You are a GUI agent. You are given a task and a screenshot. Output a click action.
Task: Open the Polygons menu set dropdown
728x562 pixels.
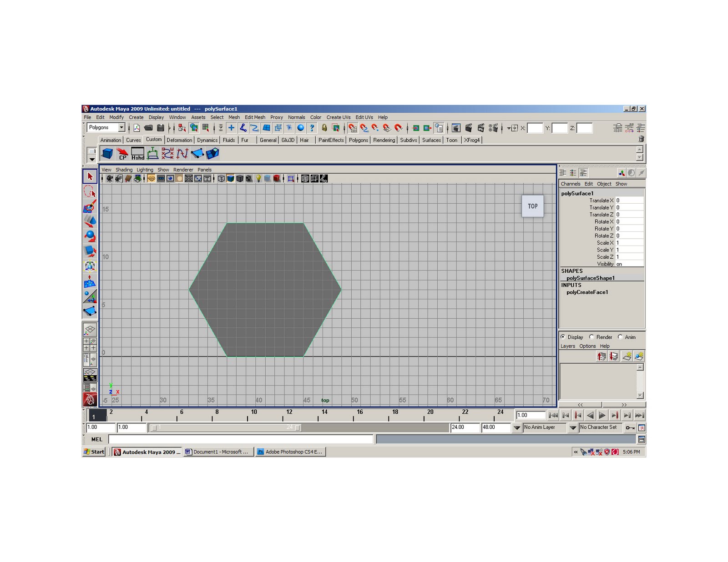pos(121,128)
